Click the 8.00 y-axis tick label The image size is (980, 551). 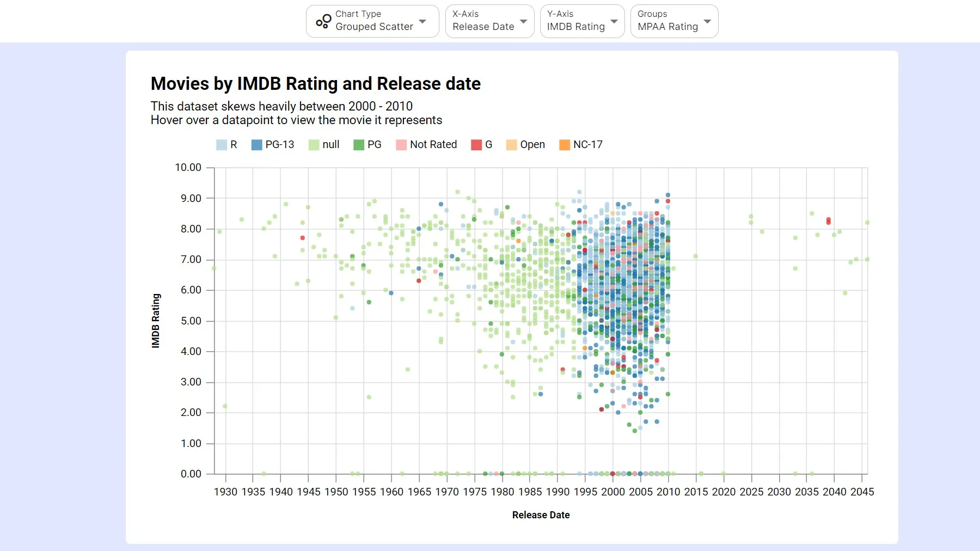coord(191,229)
